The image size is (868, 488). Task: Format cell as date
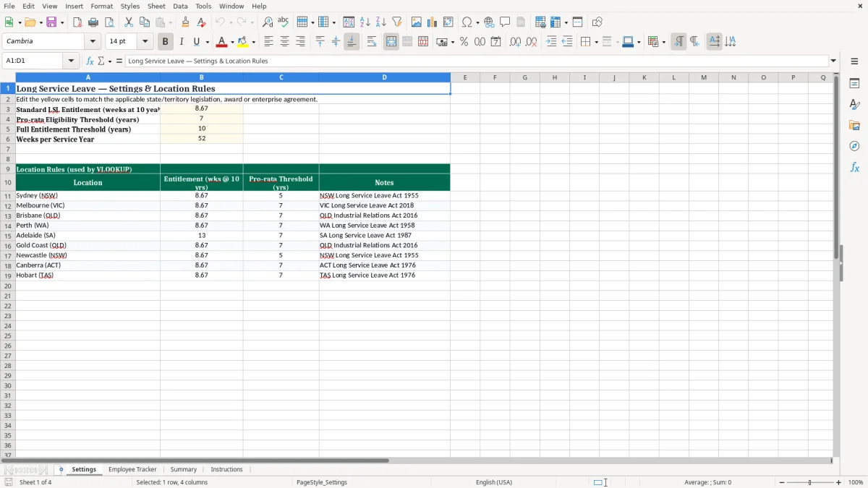coord(495,42)
